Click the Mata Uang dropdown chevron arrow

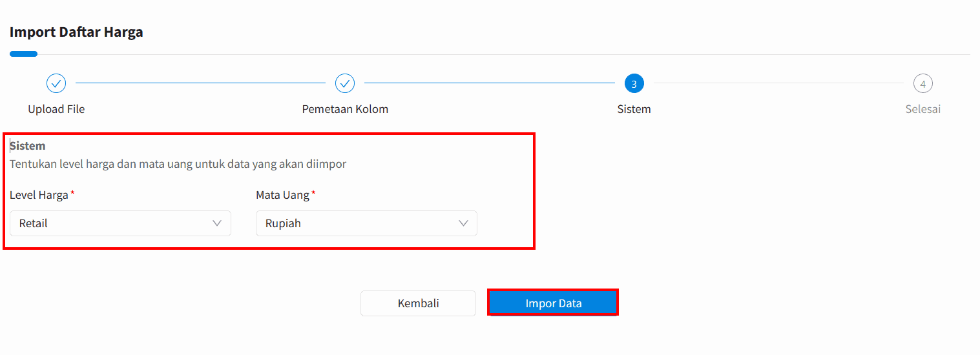[x=463, y=223]
